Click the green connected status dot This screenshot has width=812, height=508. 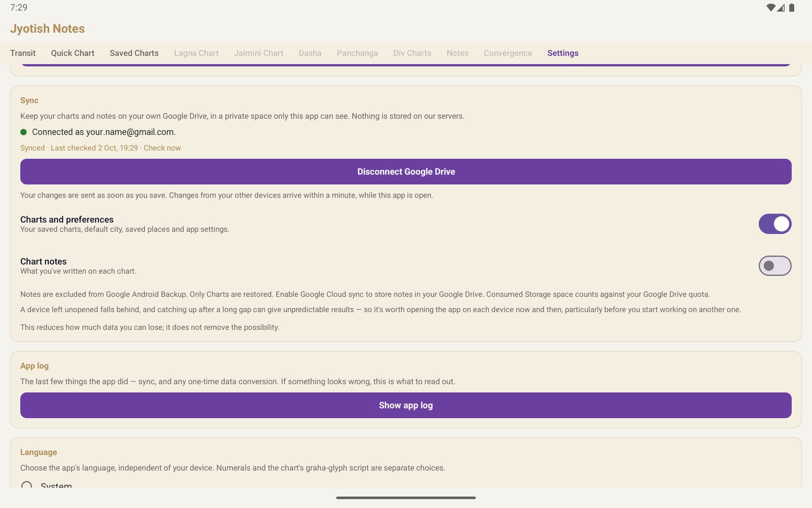[23, 132]
